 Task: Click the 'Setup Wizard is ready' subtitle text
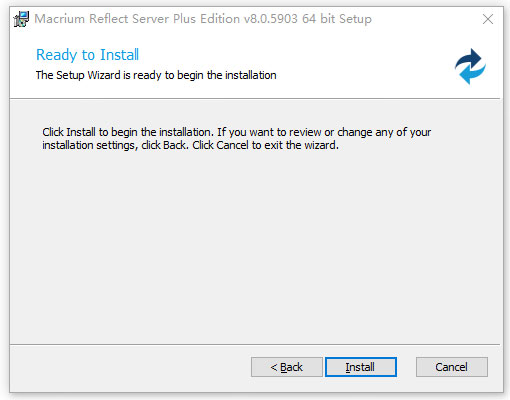point(156,75)
